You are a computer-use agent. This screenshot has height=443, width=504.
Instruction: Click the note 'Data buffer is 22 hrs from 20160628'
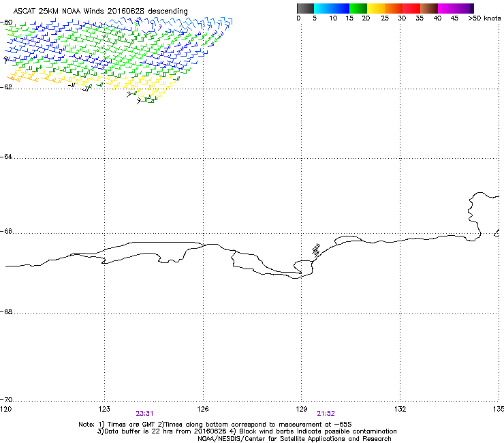click(161, 431)
